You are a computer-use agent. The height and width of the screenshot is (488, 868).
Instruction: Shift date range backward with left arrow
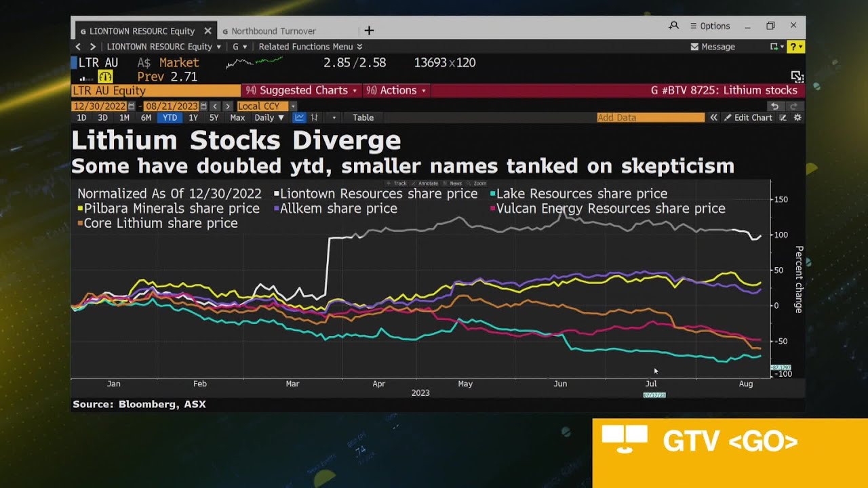click(215, 106)
